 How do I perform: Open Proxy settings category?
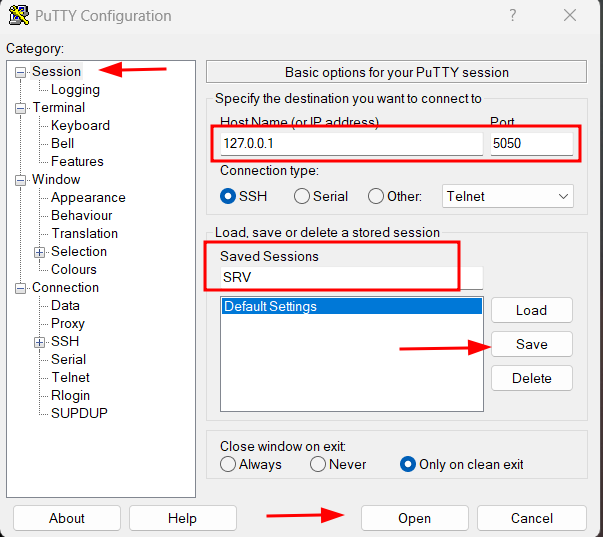point(68,324)
